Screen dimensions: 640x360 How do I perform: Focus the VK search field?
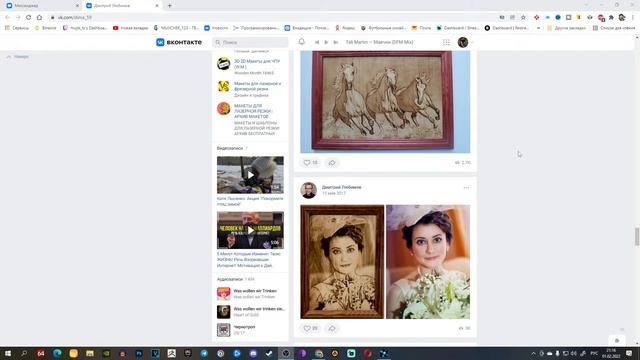click(250, 42)
